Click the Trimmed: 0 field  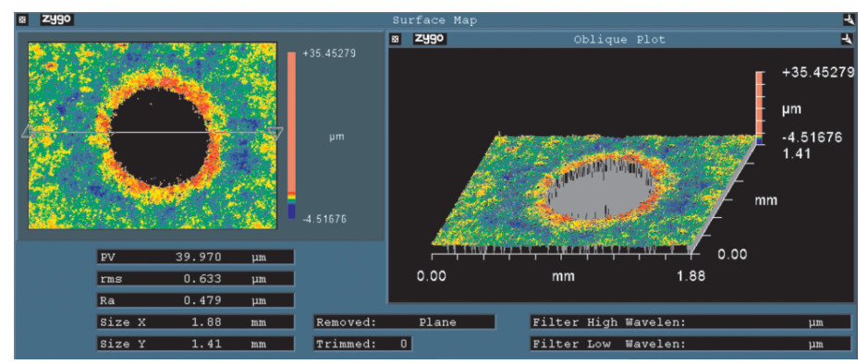[x=362, y=344]
